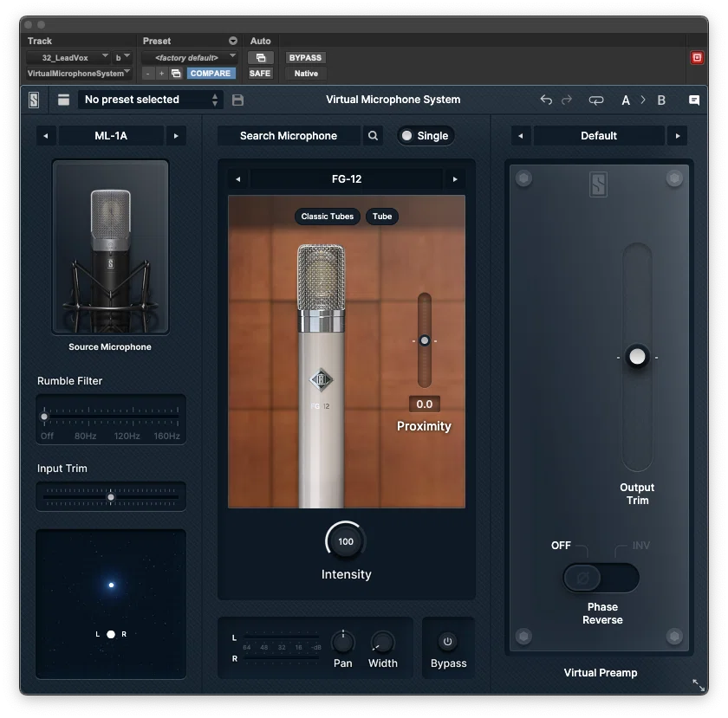The image size is (728, 718).
Task: Go to previous mic model before FG-12
Action: 238,179
